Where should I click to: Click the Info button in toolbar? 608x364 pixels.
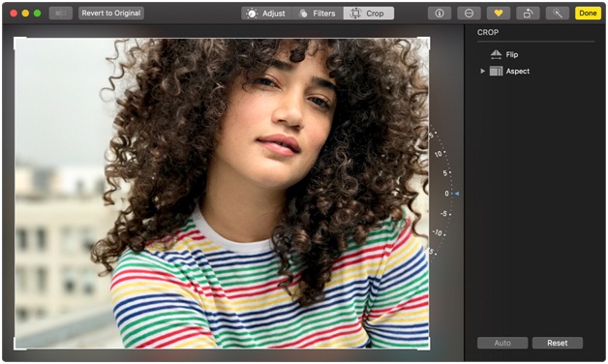coord(440,14)
